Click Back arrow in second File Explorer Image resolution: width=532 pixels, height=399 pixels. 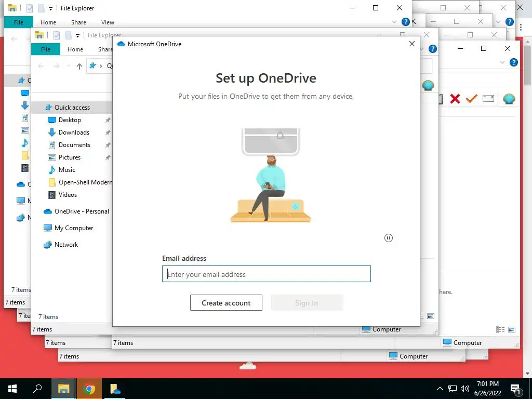(41, 66)
